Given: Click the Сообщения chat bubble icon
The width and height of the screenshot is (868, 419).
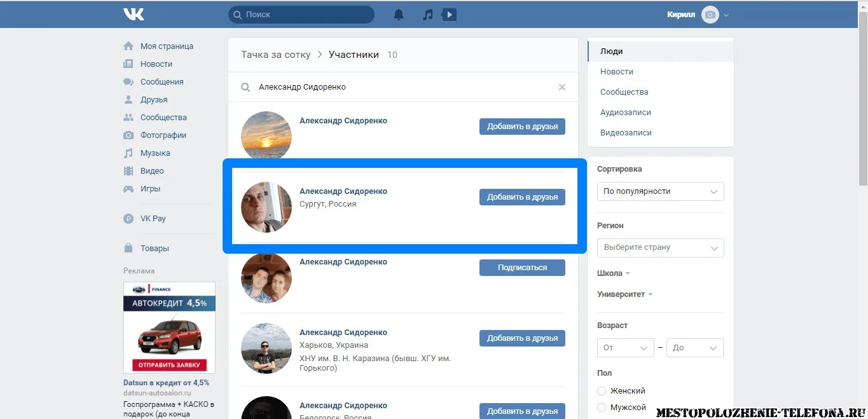Looking at the screenshot, I should click(x=128, y=82).
